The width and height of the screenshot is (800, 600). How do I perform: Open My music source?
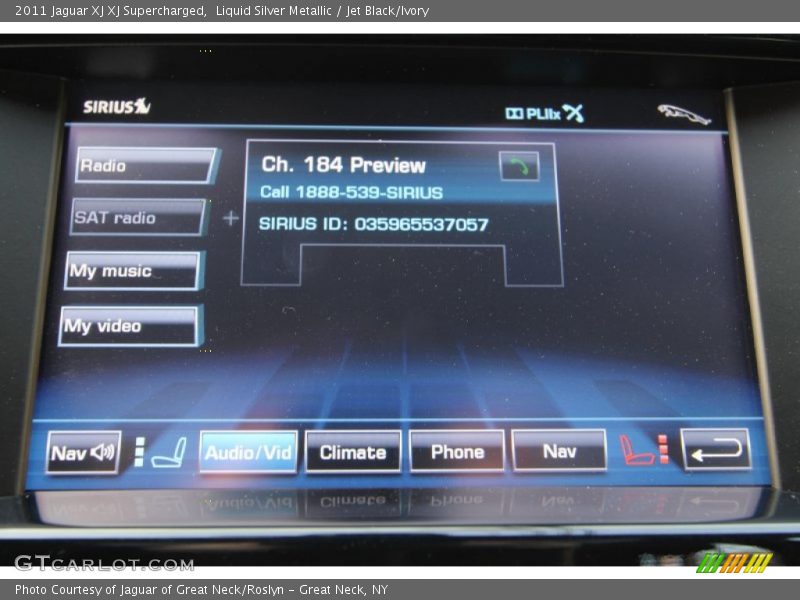coord(134,270)
